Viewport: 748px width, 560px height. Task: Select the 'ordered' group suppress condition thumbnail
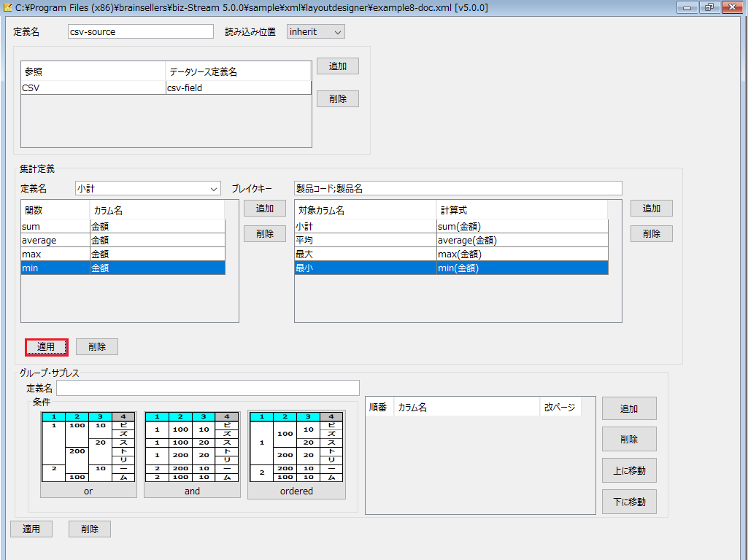click(296, 455)
